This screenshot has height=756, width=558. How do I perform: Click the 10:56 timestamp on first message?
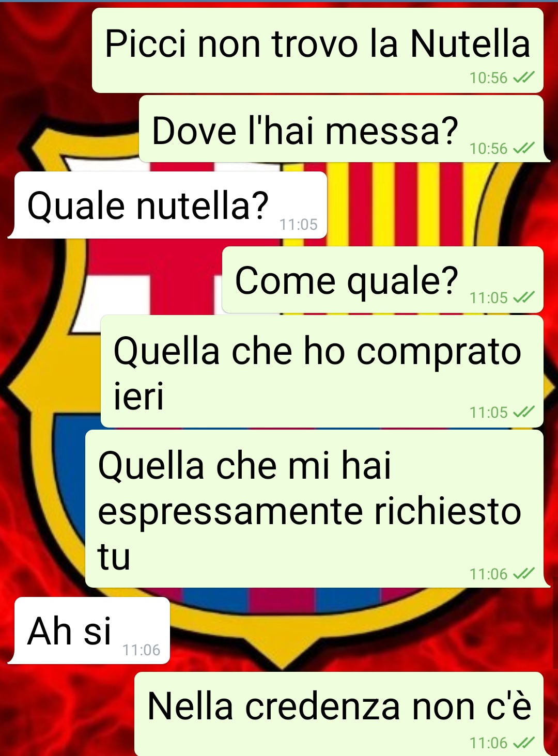(488, 77)
